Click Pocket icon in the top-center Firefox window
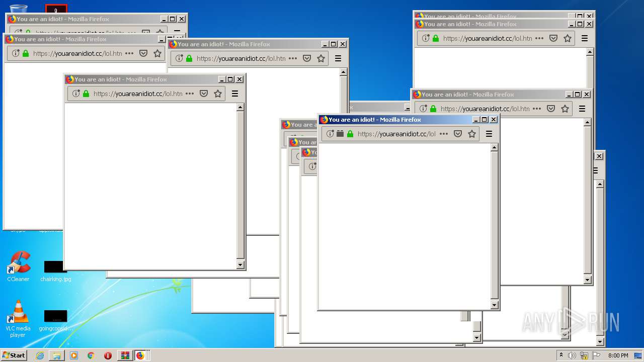The width and height of the screenshot is (644, 362). (x=307, y=58)
